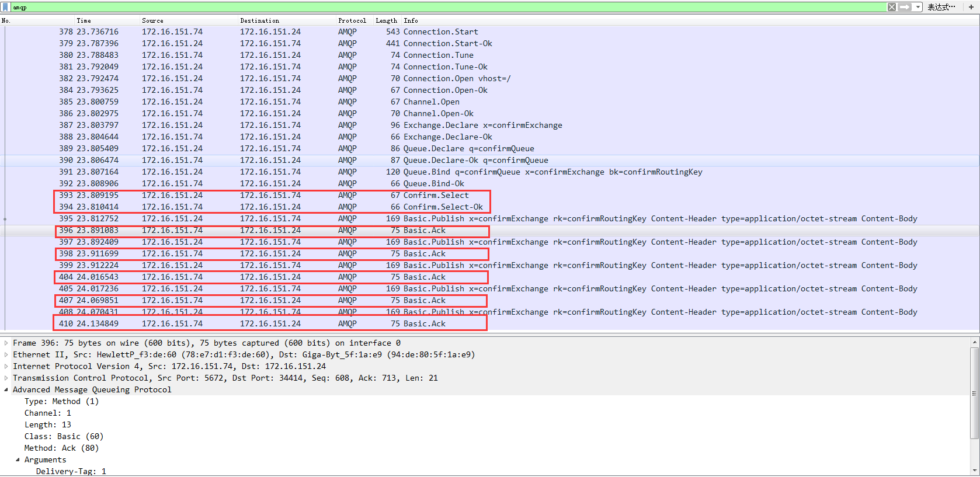Select packet 379 Connection.Start-Ok
Viewport: 980px width, 477px height.
(x=489, y=43)
